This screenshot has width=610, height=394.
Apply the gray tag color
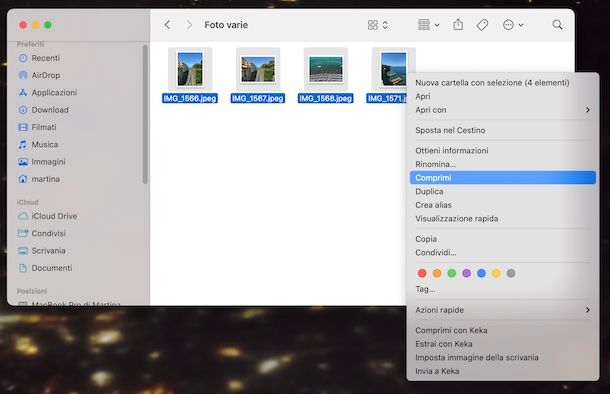coord(511,273)
